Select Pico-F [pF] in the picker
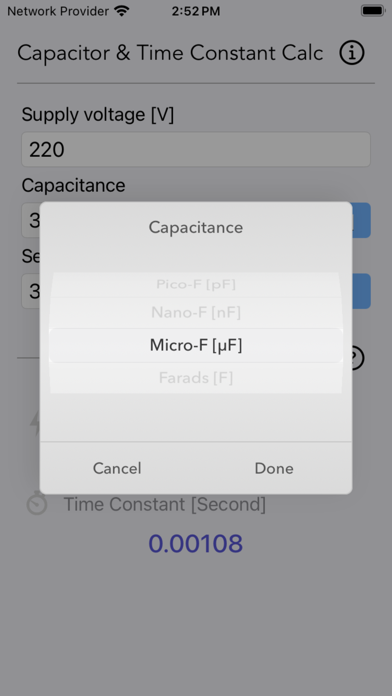This screenshot has height=696, width=392. (196, 284)
